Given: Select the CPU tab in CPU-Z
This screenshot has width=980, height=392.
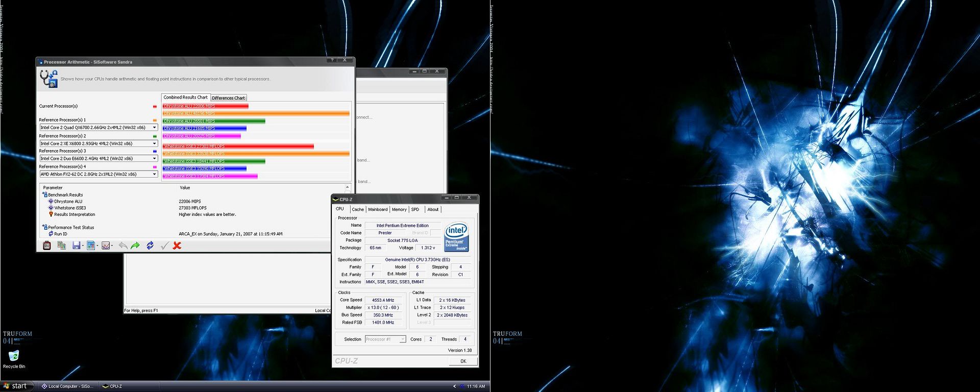Looking at the screenshot, I should click(340, 209).
